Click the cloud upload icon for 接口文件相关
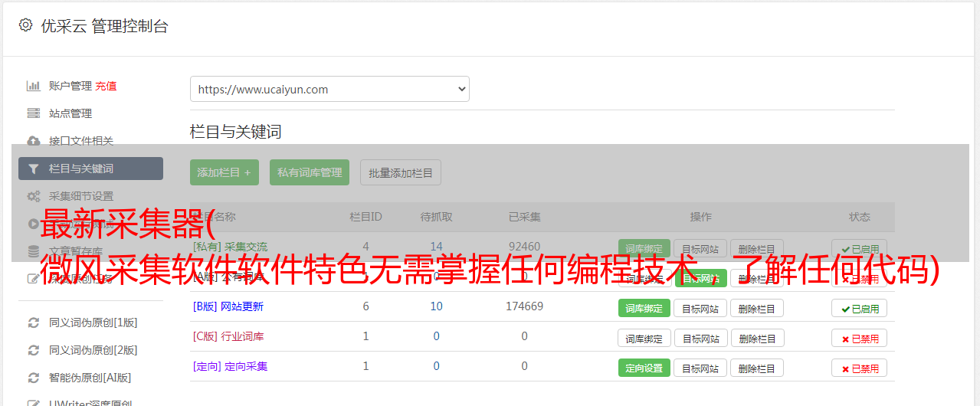 coord(33,141)
